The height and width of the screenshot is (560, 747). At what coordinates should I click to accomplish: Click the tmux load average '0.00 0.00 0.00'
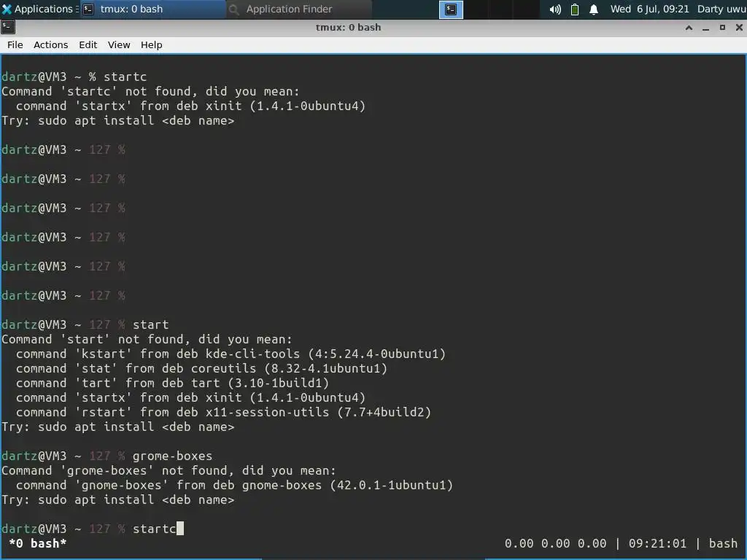(x=555, y=543)
